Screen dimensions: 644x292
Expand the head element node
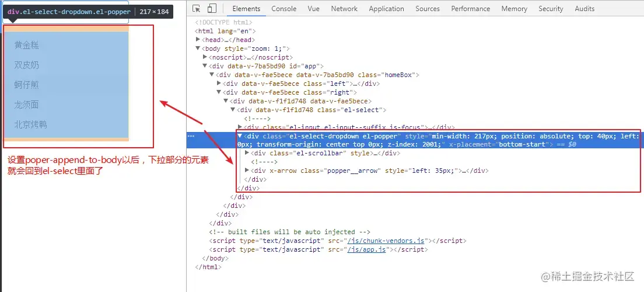(x=198, y=40)
